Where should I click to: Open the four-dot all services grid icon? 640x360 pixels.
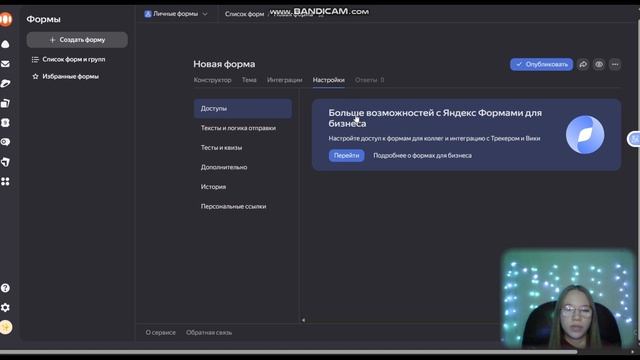point(5,182)
